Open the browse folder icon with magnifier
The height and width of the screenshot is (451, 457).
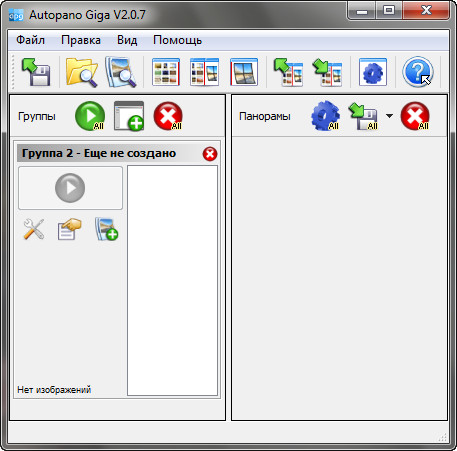pyautogui.click(x=82, y=72)
